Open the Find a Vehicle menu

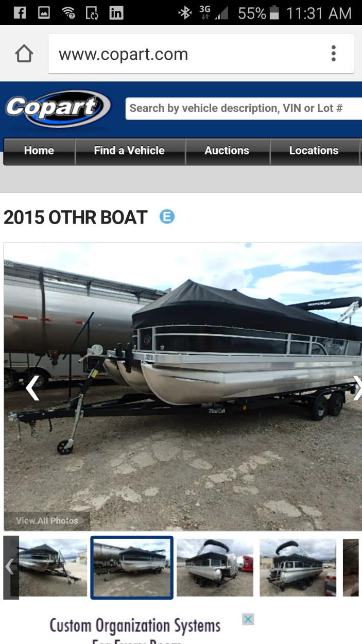[x=130, y=151]
